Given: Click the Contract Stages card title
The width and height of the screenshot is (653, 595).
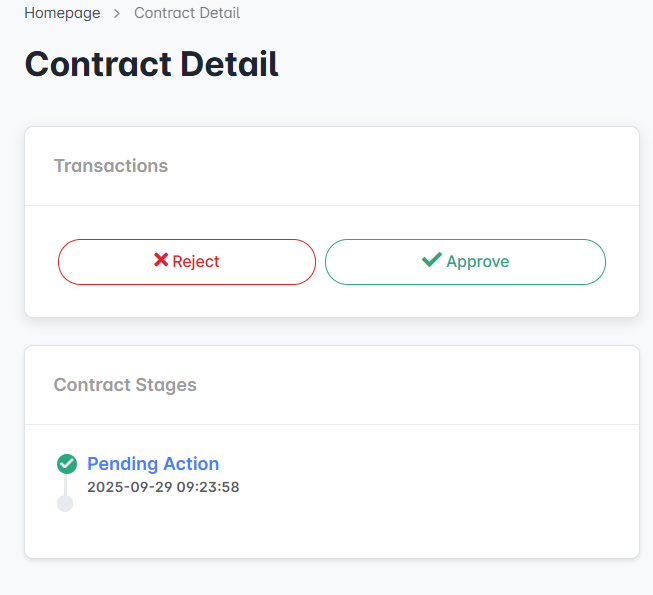Looking at the screenshot, I should tap(125, 385).
